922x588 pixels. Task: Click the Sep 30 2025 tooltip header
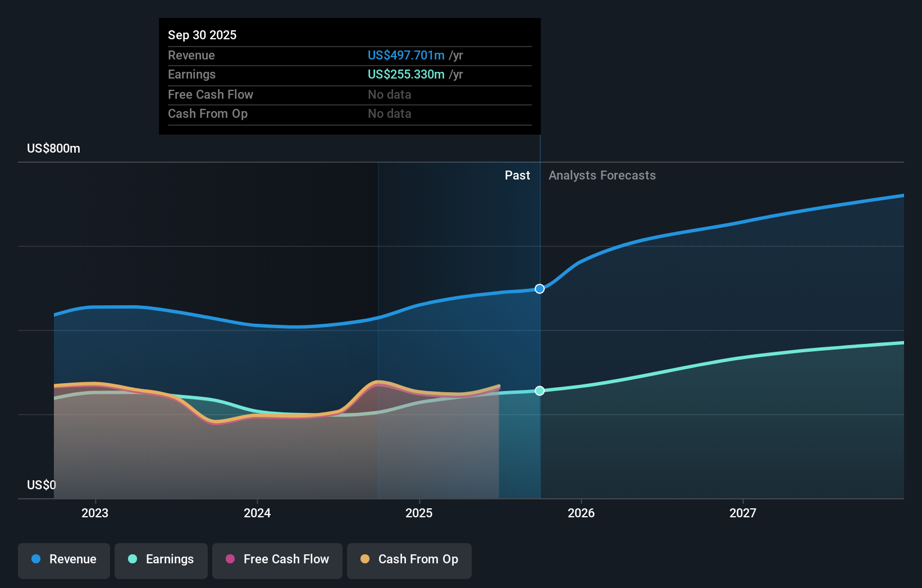202,35
